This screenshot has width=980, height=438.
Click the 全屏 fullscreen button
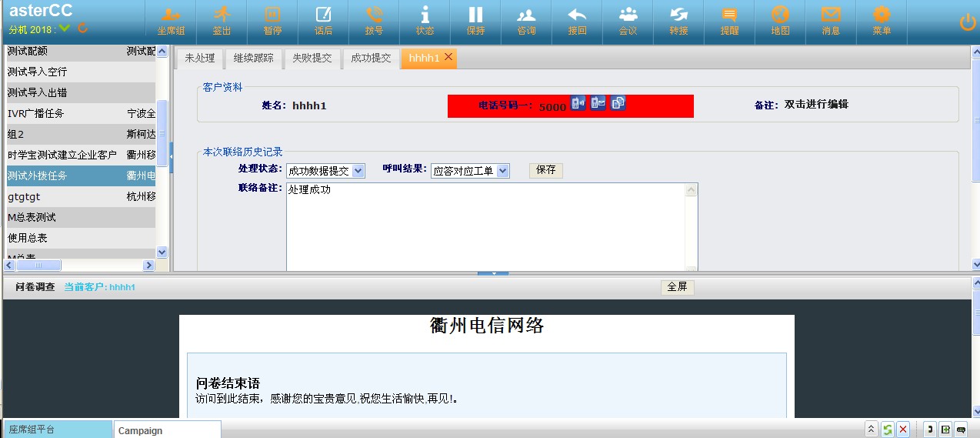point(677,286)
